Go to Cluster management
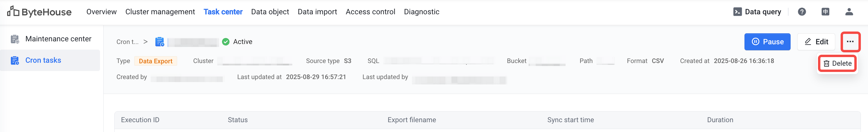The width and height of the screenshot is (868, 132). coord(160,12)
